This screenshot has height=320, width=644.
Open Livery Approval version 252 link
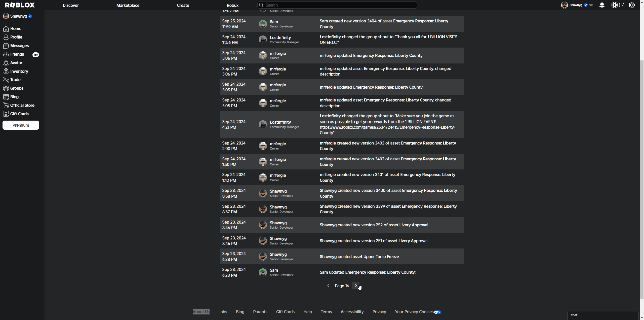(x=414, y=225)
